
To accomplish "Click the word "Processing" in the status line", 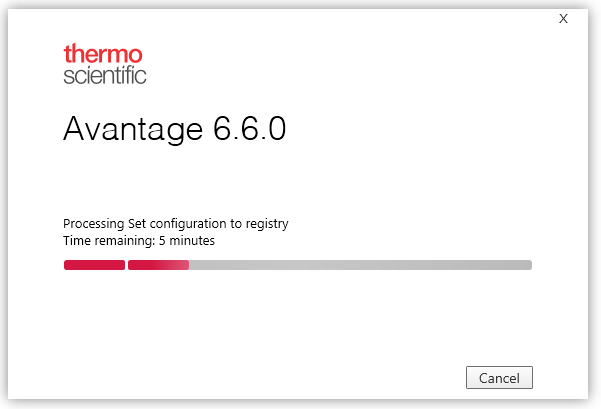I will [93, 224].
